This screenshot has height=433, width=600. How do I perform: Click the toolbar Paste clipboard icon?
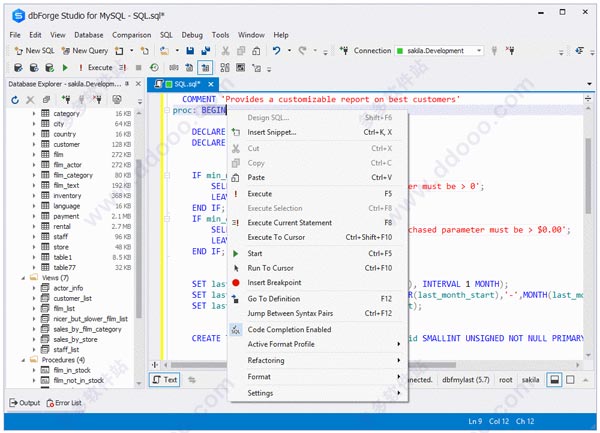tap(256, 50)
